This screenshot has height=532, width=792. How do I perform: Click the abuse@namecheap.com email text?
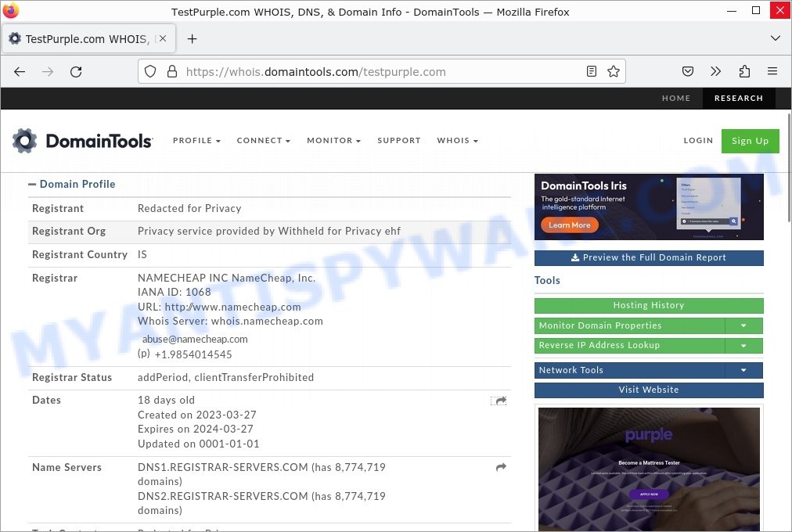[195, 340]
